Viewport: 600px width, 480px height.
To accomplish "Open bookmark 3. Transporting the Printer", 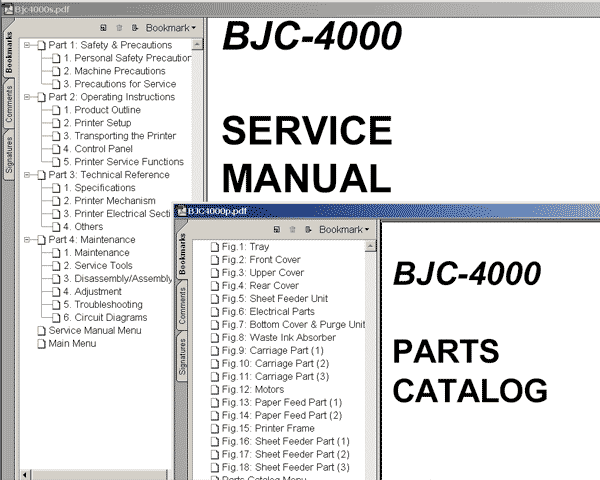I will tap(120, 136).
